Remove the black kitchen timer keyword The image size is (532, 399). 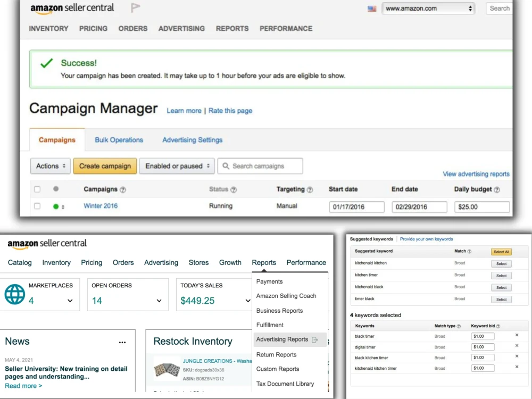(517, 356)
